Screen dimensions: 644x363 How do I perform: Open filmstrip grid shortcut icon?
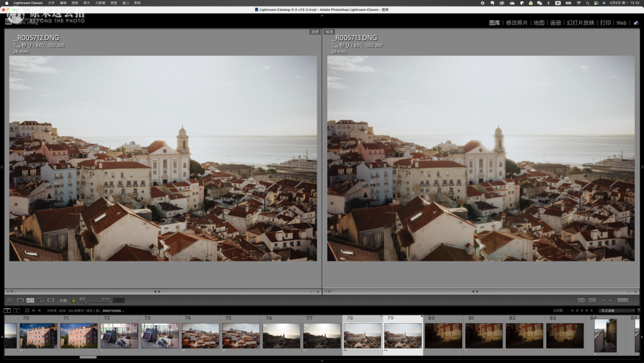tap(26, 310)
